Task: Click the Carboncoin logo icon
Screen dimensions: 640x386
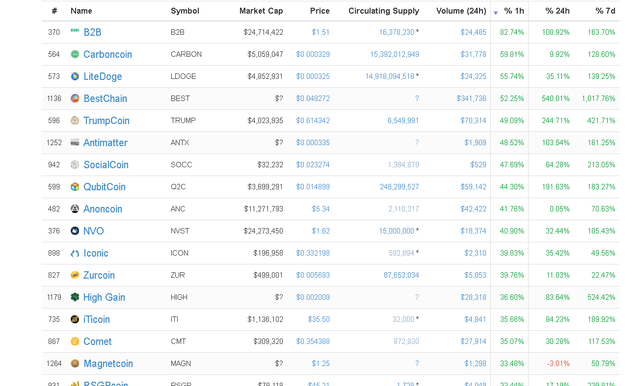Action: [75, 54]
